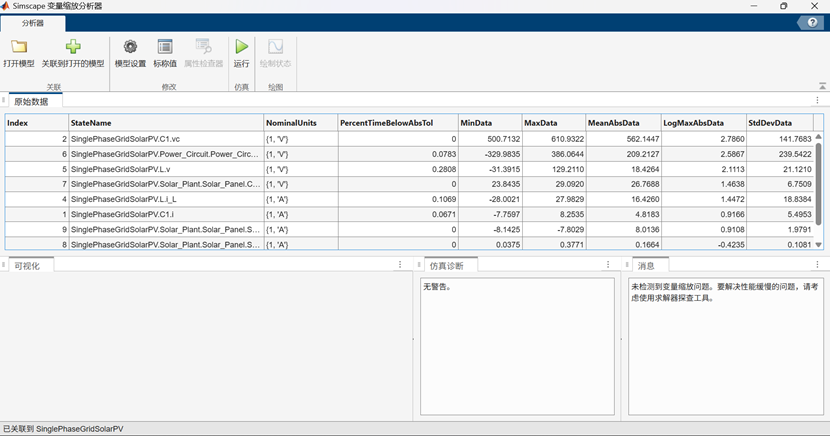Switch to the 分析器 ribbon tab

pos(33,23)
